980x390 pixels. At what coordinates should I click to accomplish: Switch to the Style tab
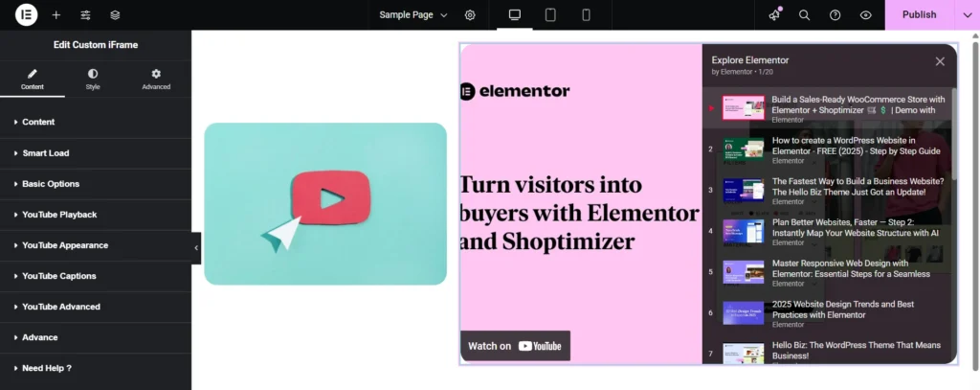[93, 79]
